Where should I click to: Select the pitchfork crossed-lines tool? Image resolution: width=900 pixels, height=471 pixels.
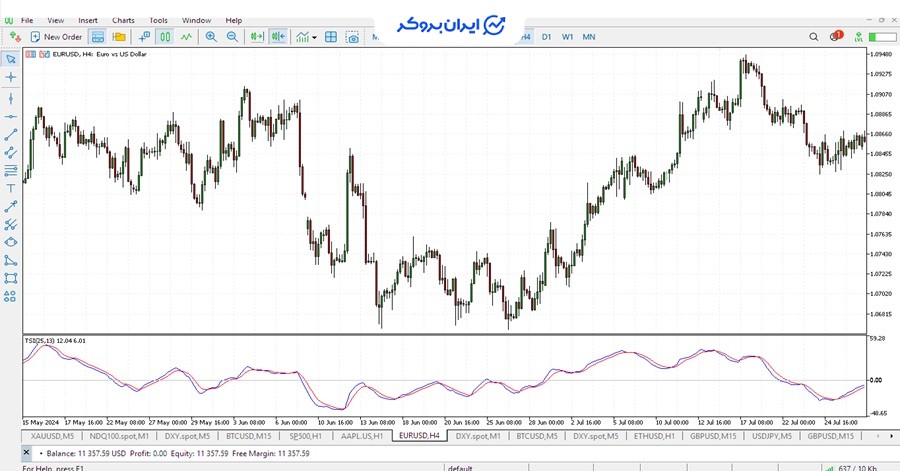point(10,224)
